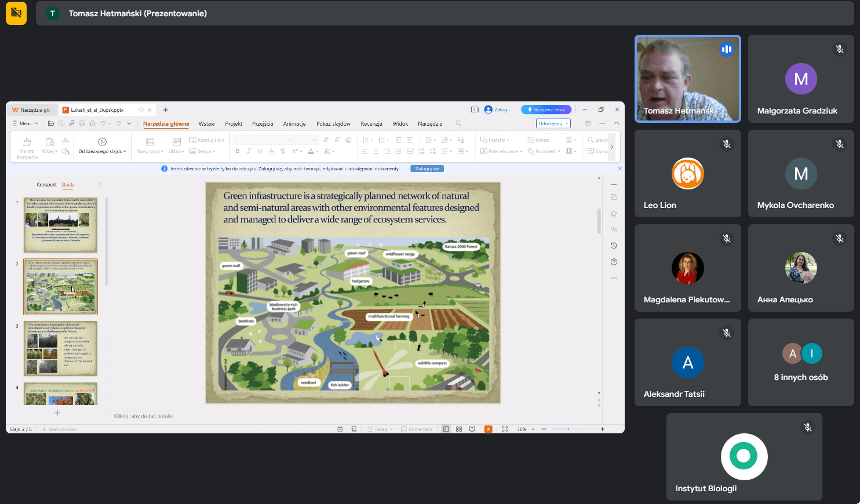Switch to the Animacje tab

[294, 123]
